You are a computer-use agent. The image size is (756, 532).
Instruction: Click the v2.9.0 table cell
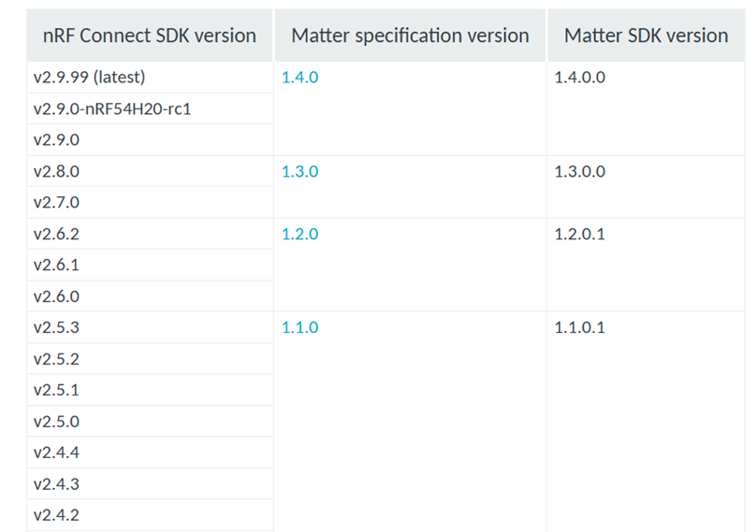[x=56, y=140]
